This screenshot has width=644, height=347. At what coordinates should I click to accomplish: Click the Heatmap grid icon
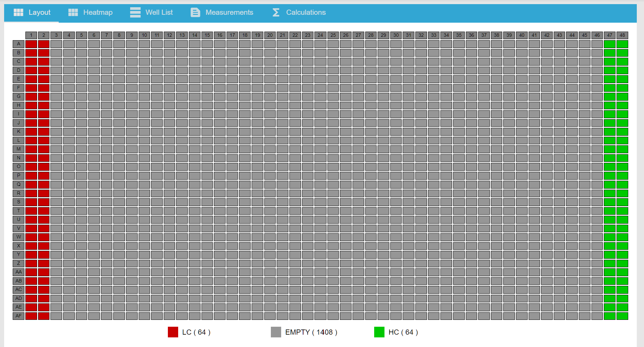73,12
